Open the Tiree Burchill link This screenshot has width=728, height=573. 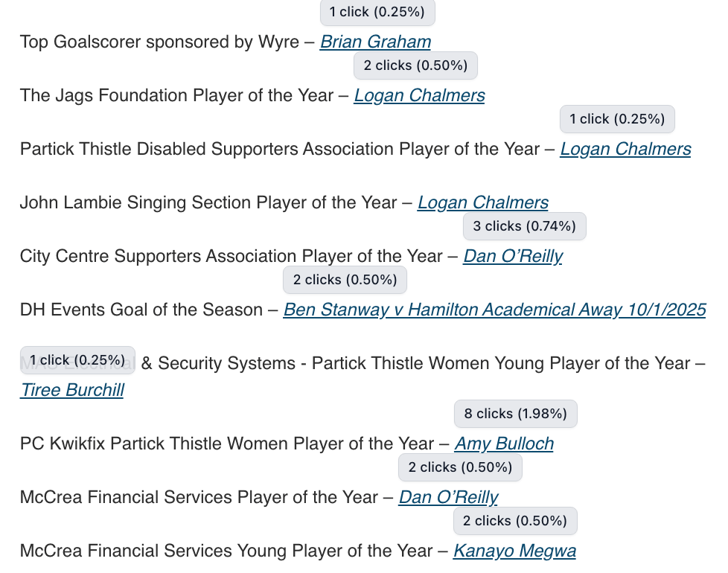(72, 390)
